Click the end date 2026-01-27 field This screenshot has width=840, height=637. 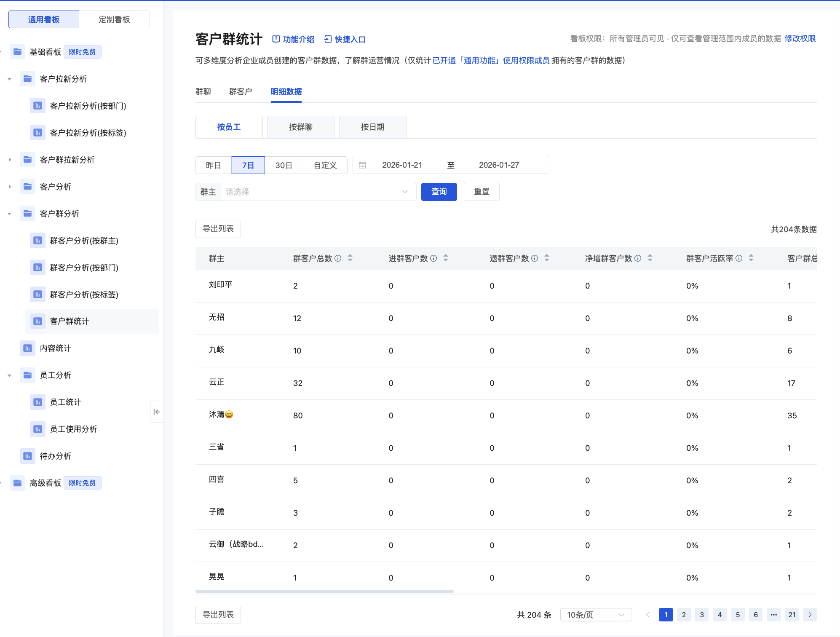[499, 165]
